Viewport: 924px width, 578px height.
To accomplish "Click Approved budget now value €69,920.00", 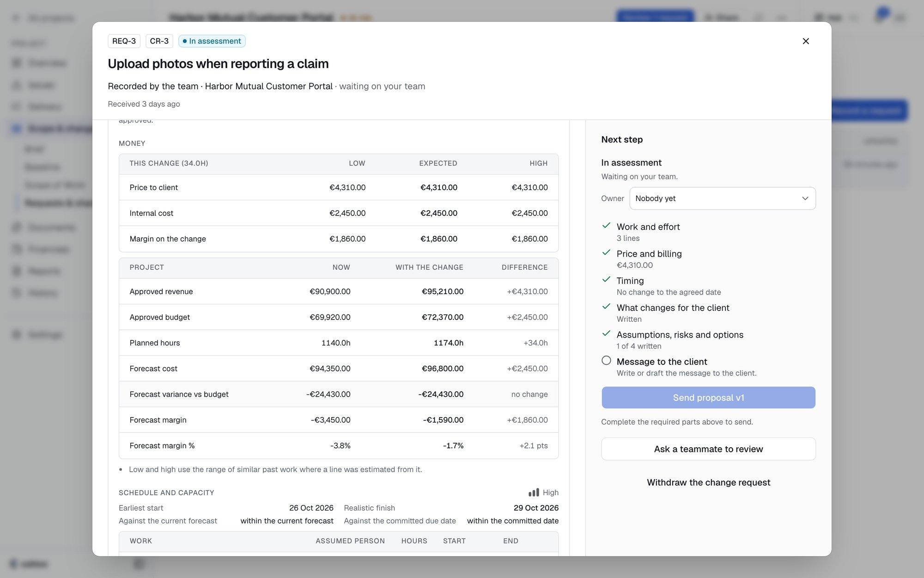I will (330, 317).
